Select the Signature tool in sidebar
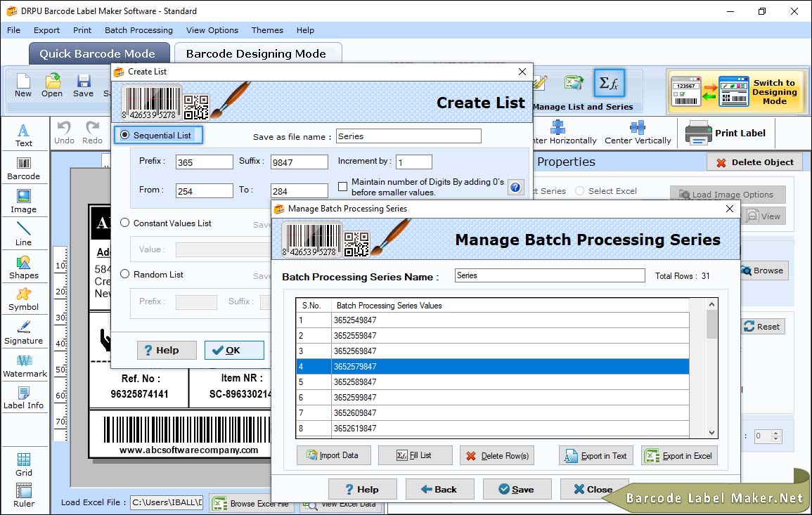The height and width of the screenshot is (515, 812). click(x=24, y=333)
